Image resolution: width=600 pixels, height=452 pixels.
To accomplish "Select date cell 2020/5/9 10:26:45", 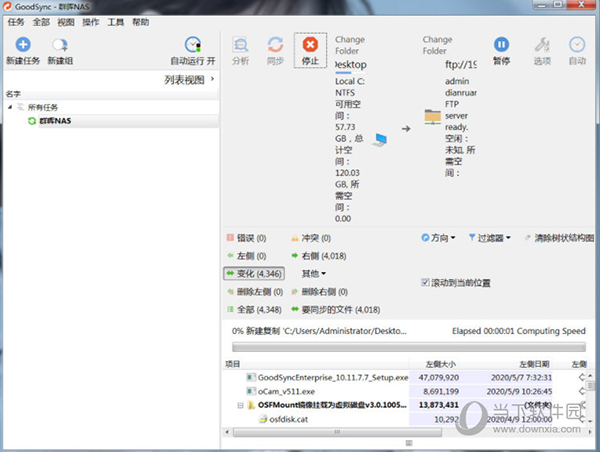I will pyautogui.click(x=519, y=392).
